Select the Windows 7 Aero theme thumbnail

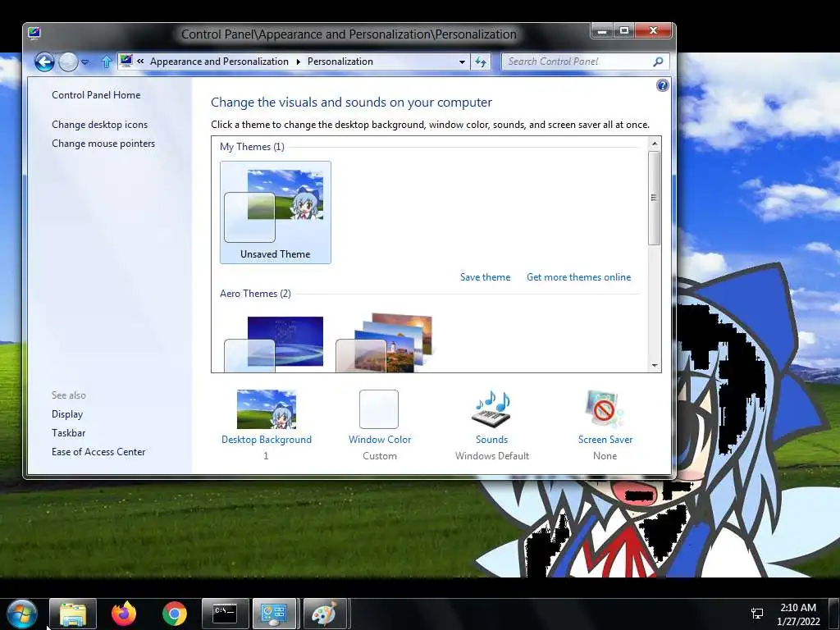click(x=274, y=344)
